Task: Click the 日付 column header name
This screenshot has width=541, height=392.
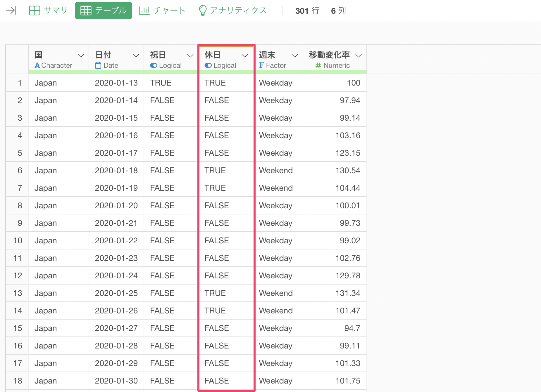Action: point(103,55)
